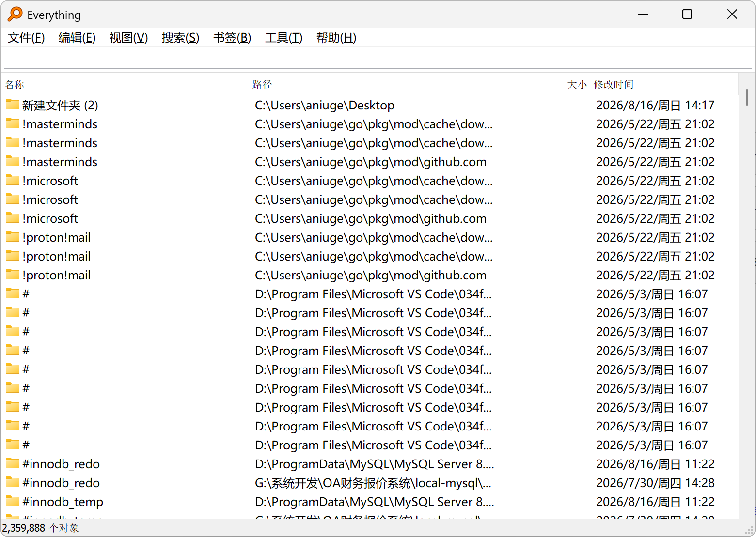
Task: Select !masterminds name in the github.com row
Action: (x=60, y=162)
